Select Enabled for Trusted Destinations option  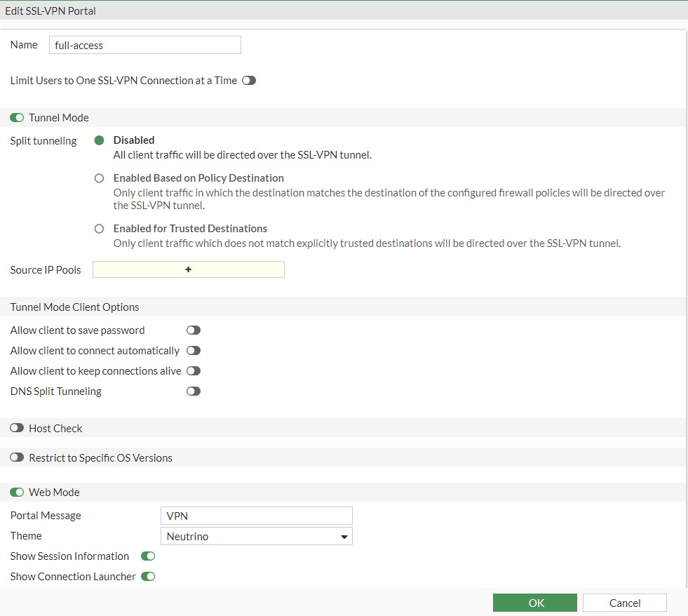click(99, 229)
